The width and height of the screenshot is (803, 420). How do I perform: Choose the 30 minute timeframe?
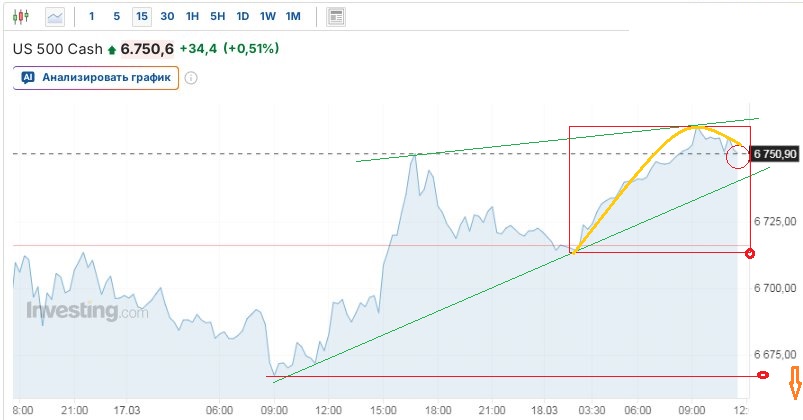click(167, 16)
